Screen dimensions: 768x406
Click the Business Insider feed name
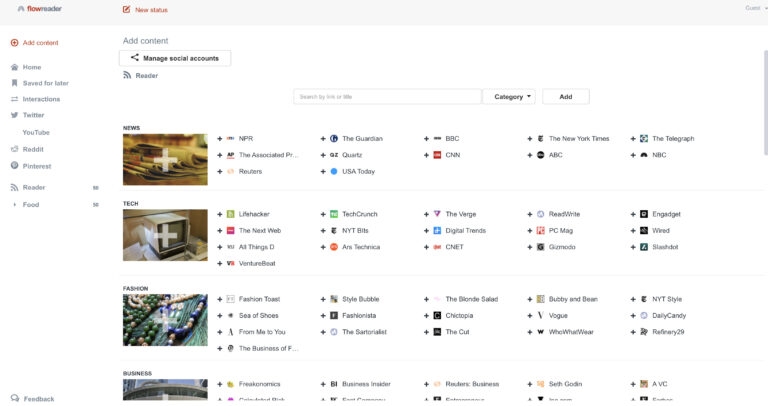tap(366, 384)
